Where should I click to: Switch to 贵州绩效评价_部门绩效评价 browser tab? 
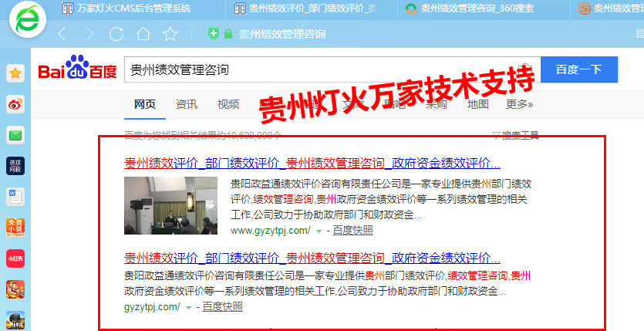(x=305, y=8)
